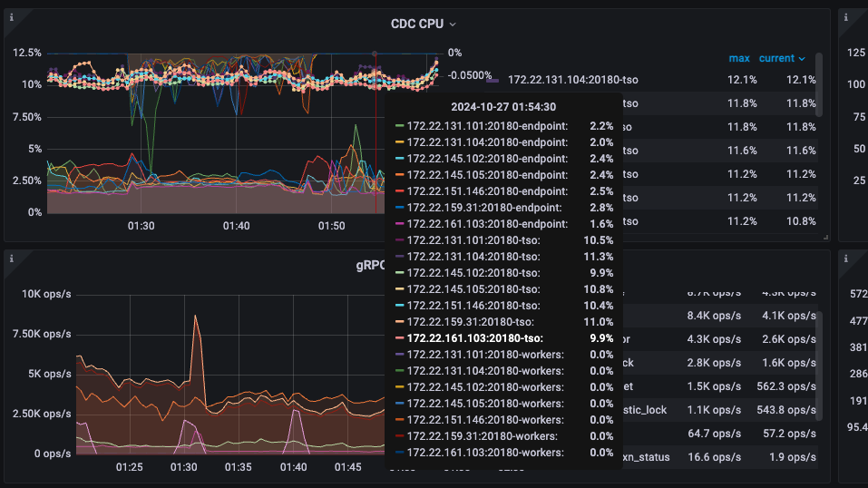
Task: Click the 543.8 ops/s legend value
Action: tap(786, 410)
